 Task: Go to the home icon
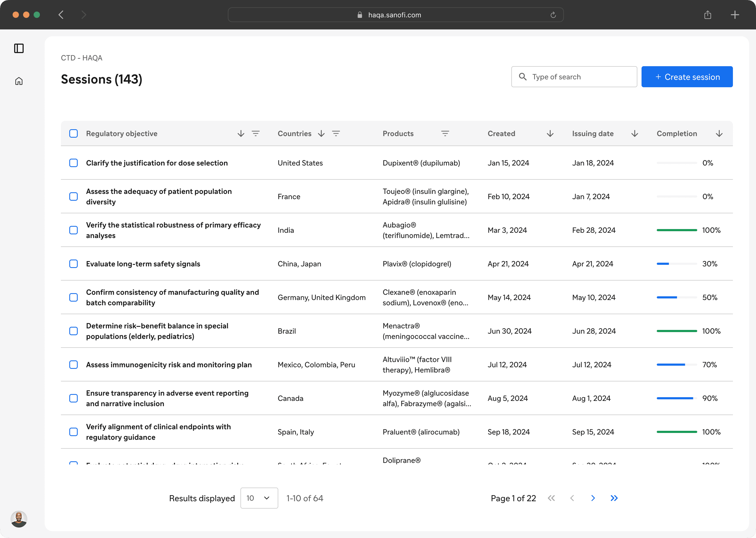coord(19,81)
